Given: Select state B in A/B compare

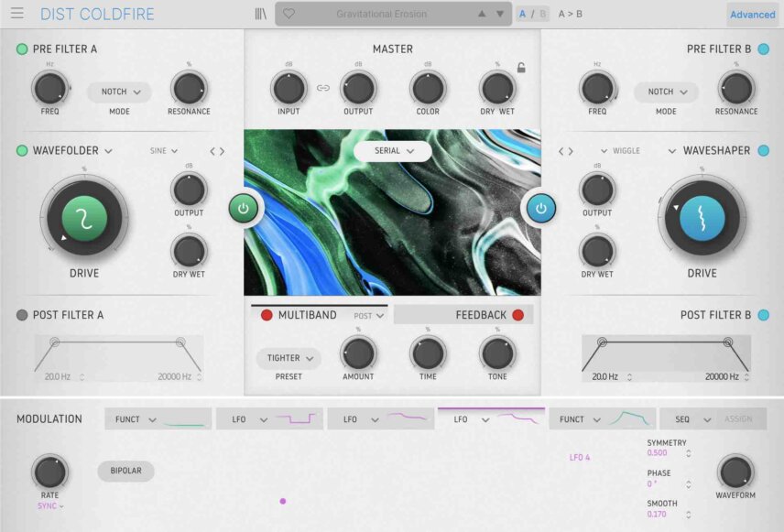Looking at the screenshot, I should 542,14.
